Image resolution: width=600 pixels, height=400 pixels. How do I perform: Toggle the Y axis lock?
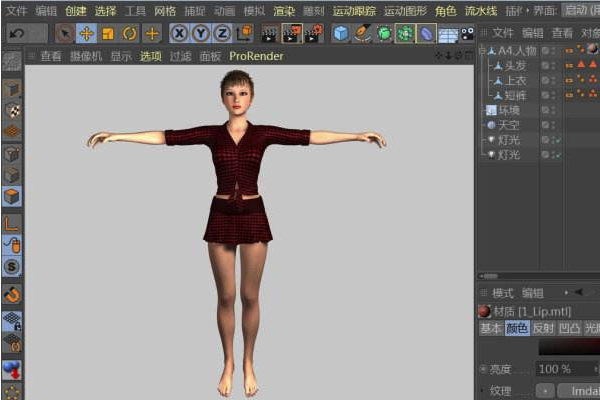[x=200, y=33]
